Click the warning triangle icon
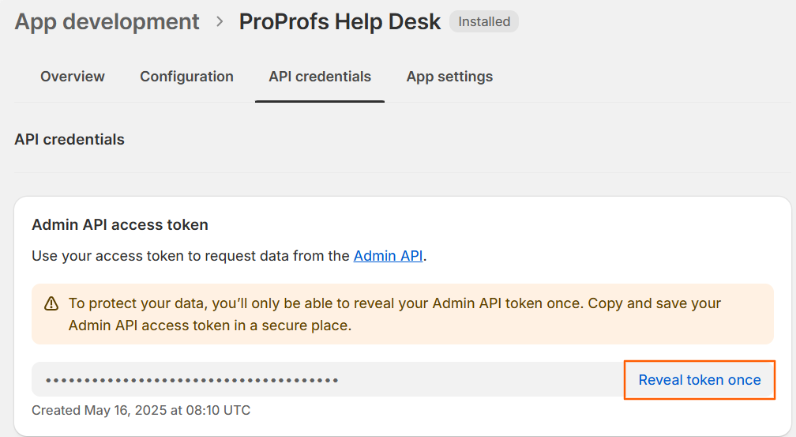Screen dimensions: 796x437 coord(51,303)
